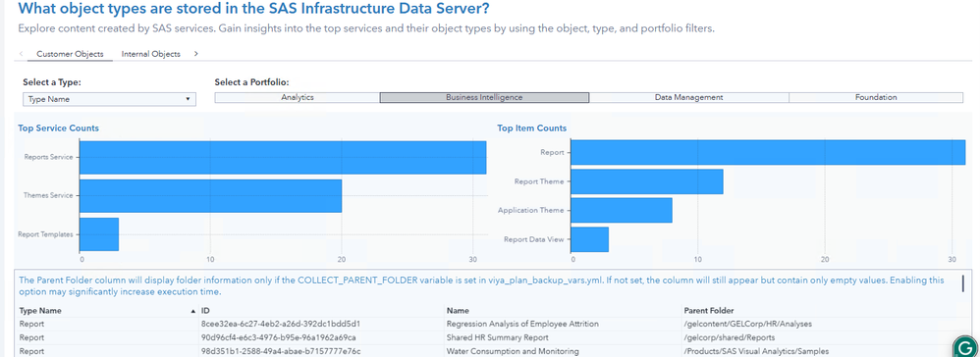Sort by the Type Name column header
Image resolution: width=980 pixels, height=357 pixels.
40,310
